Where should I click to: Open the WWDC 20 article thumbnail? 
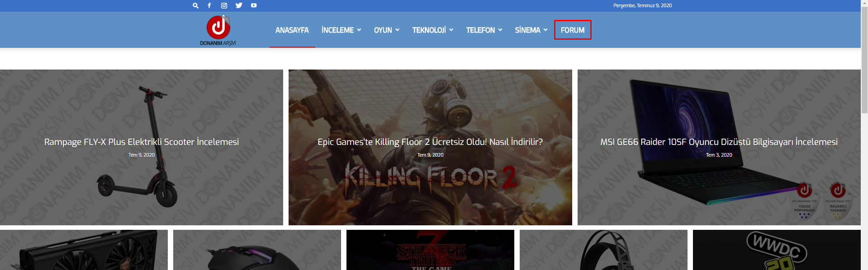(777, 250)
